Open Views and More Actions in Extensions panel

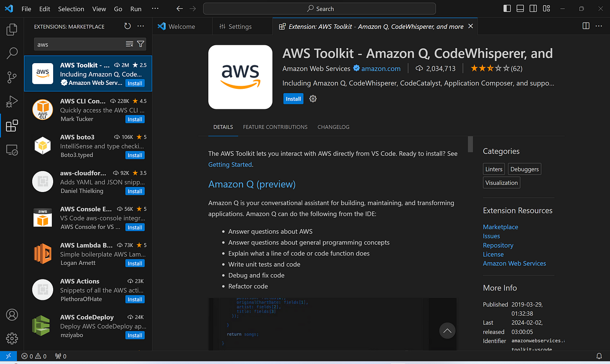coord(141,26)
